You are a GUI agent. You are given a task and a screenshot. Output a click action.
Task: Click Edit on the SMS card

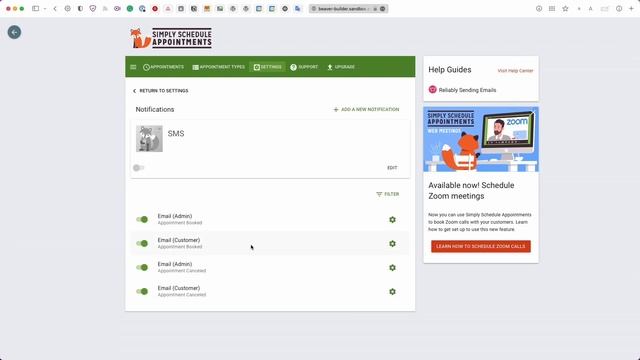point(392,168)
